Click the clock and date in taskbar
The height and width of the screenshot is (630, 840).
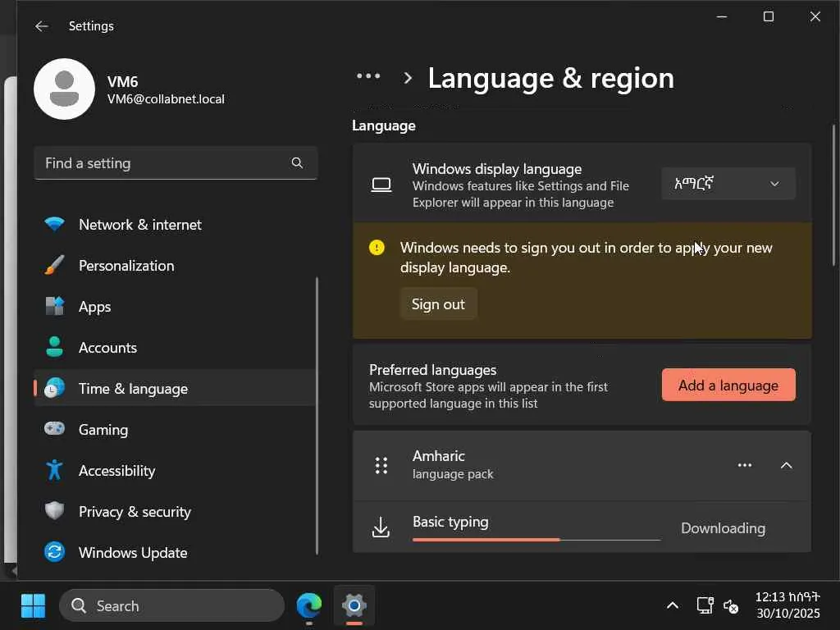[787, 605]
